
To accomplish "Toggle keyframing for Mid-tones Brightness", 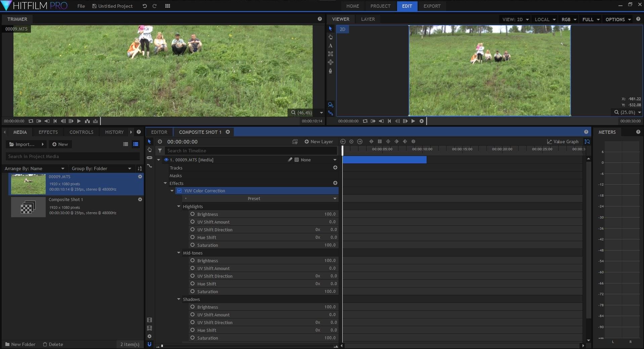I will coord(192,260).
